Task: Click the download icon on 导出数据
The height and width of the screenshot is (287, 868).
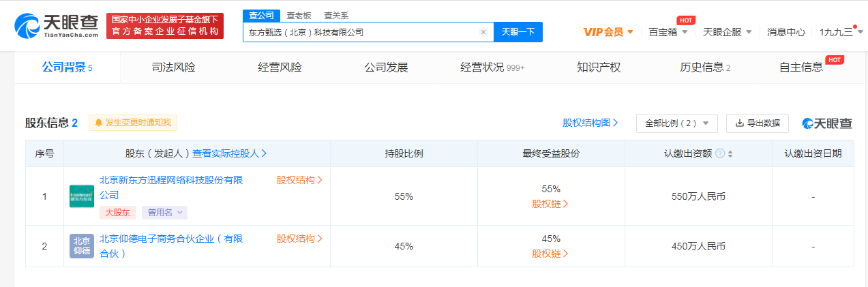Action: pos(740,123)
